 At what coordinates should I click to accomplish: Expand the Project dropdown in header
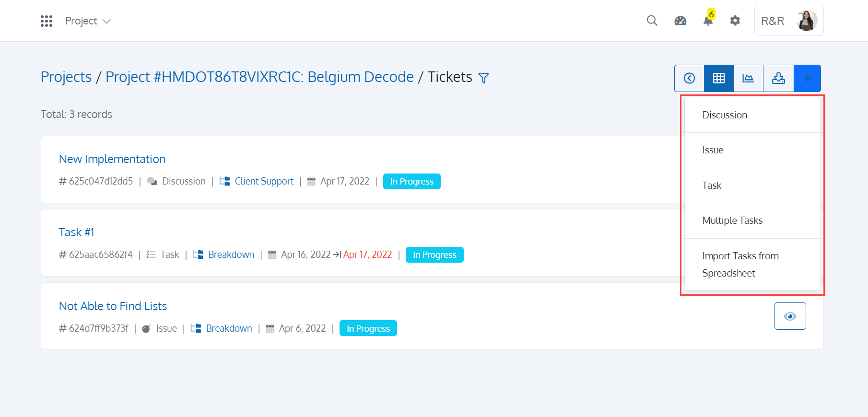88,21
